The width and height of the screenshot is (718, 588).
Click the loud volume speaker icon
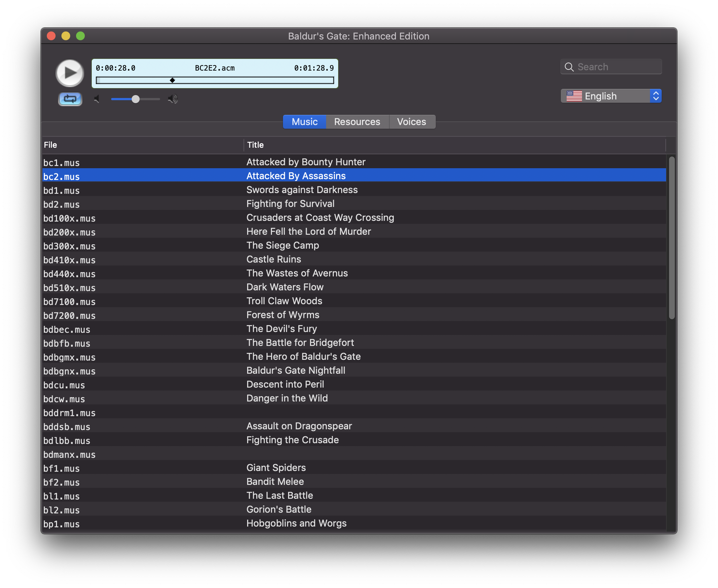click(173, 99)
